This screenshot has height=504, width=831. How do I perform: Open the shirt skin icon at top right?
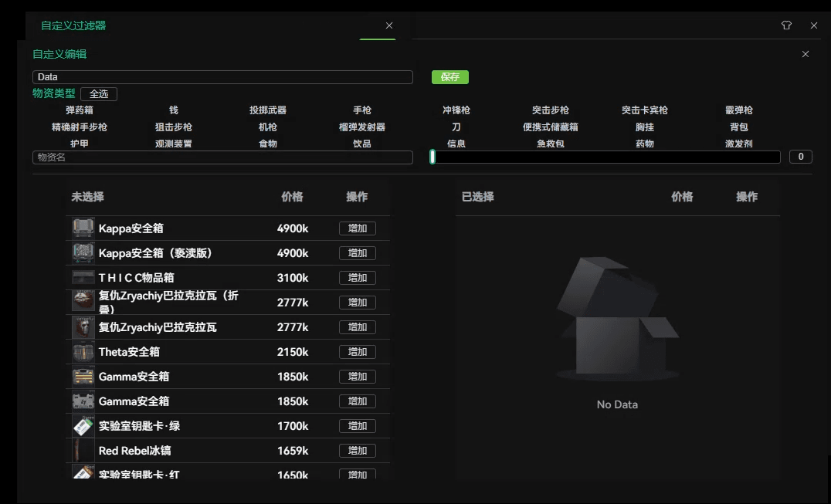(x=786, y=25)
